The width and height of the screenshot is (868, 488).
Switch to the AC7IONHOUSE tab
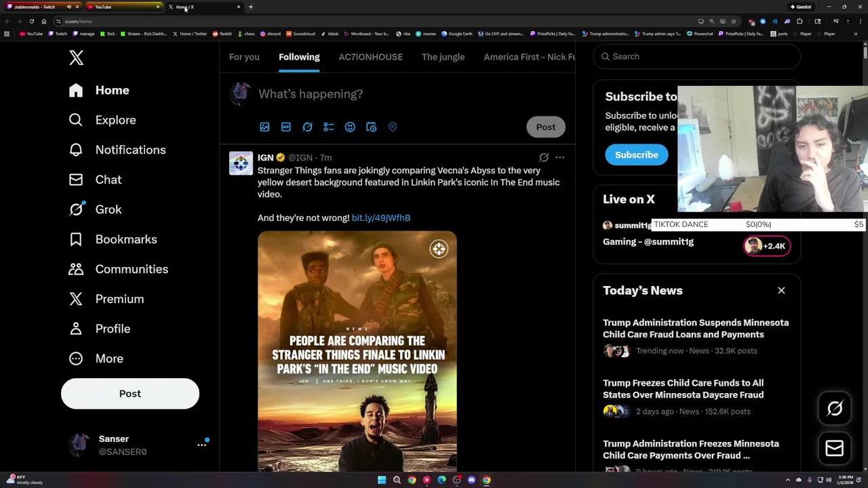(x=370, y=57)
